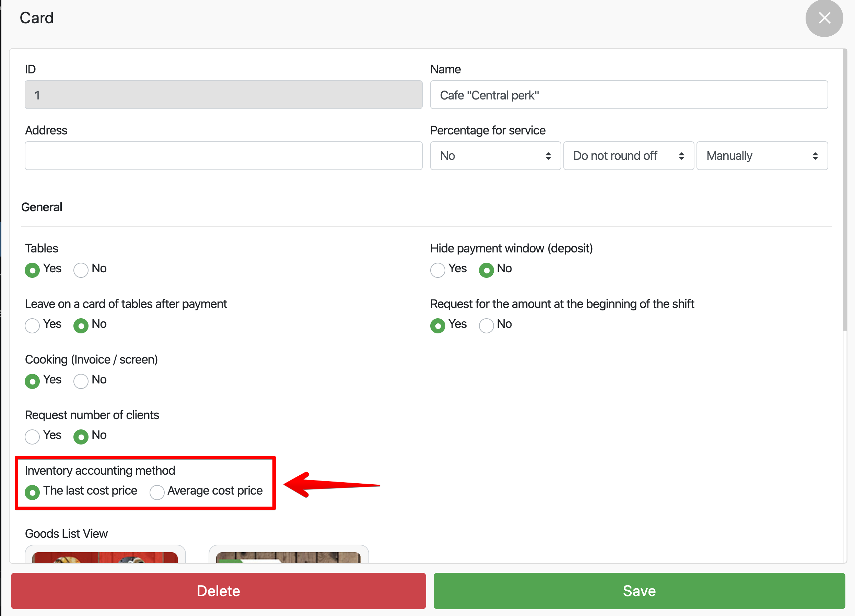The image size is (855, 616).
Task: Select Average cost price accounting method
Action: tap(157, 492)
